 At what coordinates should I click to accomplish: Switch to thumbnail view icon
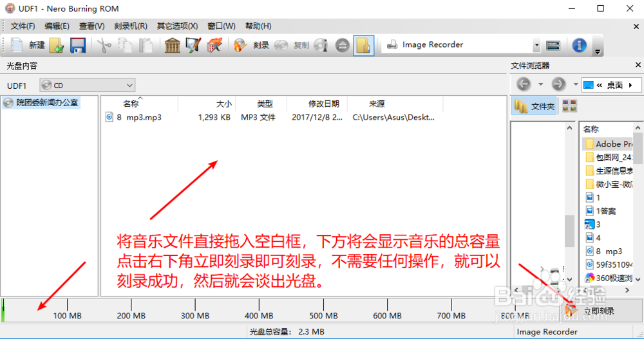click(x=569, y=106)
